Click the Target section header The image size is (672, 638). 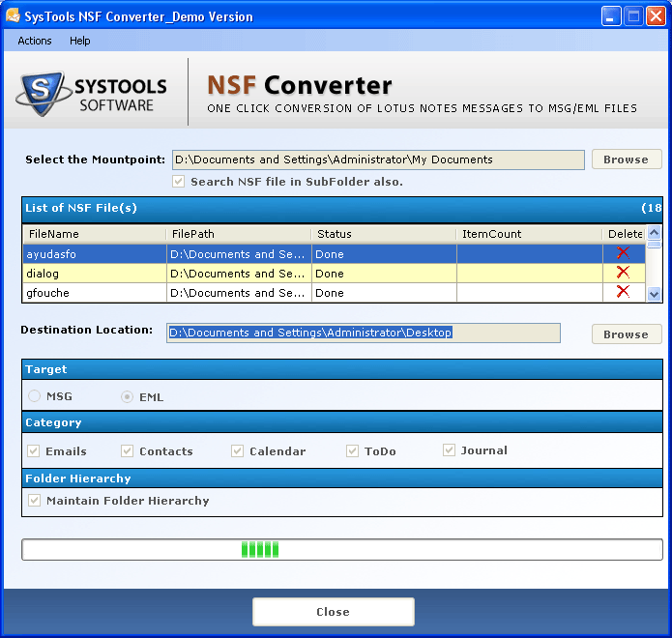342,369
